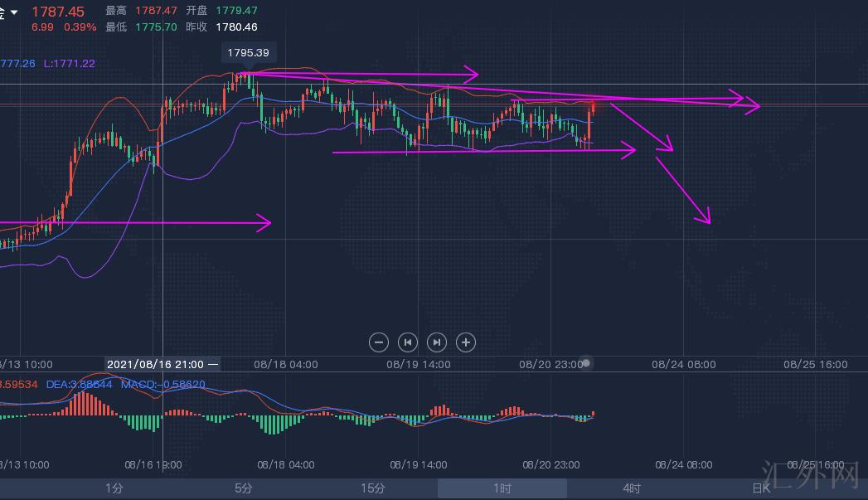Click the 昨收 1780.46 previous close value
This screenshot has width=868, height=500.
236,27
